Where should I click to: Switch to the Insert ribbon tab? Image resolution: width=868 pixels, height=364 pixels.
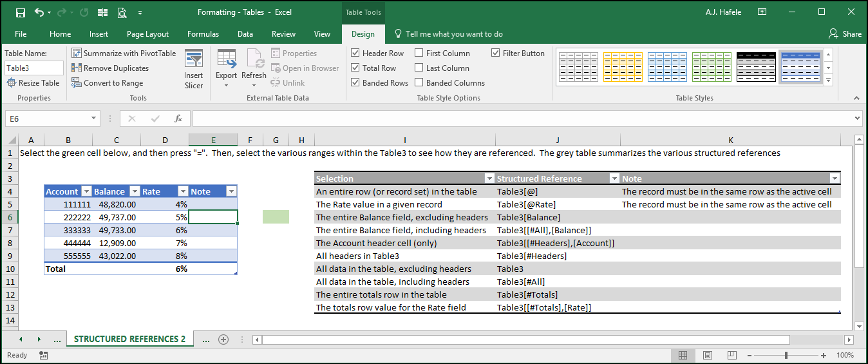point(99,34)
